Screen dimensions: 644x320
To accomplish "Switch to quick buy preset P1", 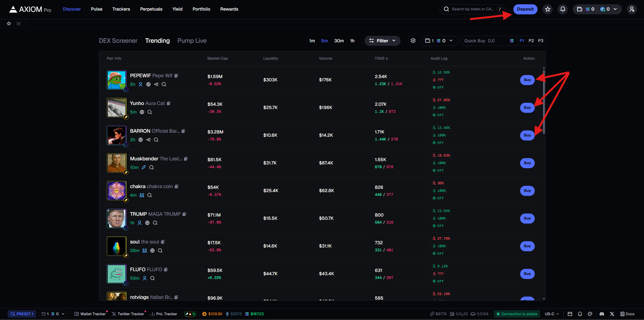I will 522,41.
